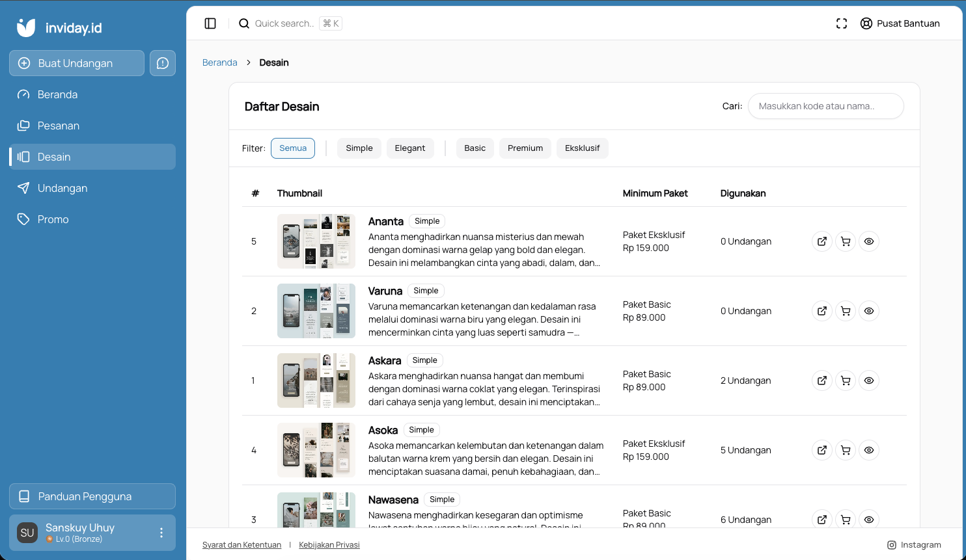This screenshot has height=560, width=966.
Task: Open user menu three-dot button
Action: (x=161, y=533)
